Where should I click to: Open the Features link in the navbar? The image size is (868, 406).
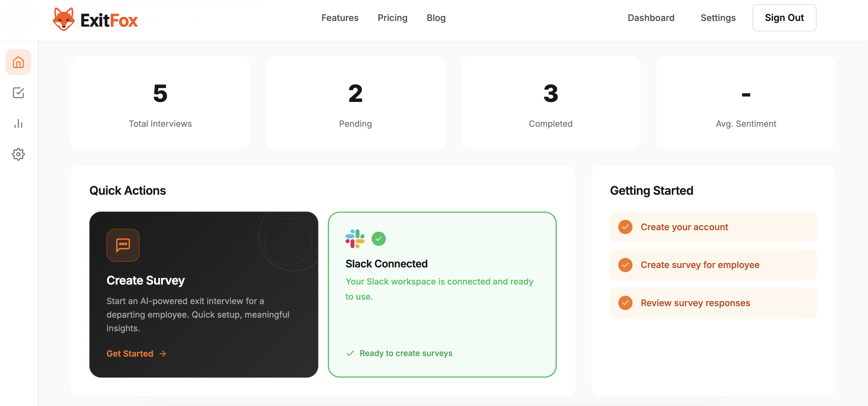340,18
